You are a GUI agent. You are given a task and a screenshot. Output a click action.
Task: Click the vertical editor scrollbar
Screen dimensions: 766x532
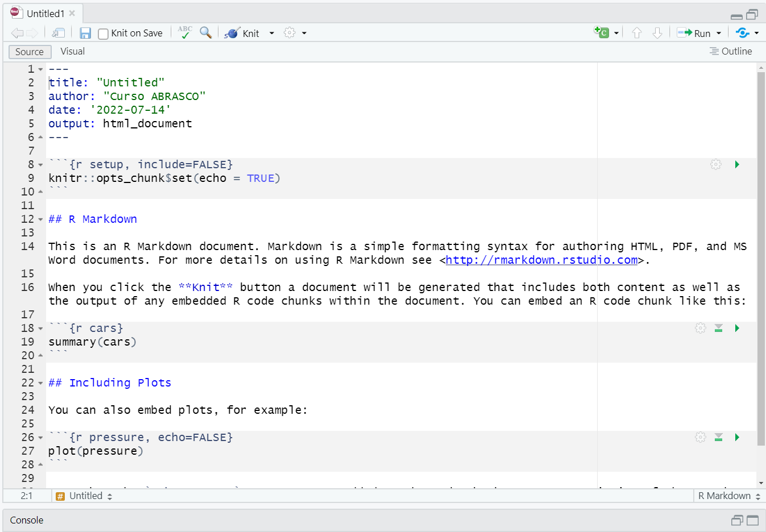[x=761, y=256]
